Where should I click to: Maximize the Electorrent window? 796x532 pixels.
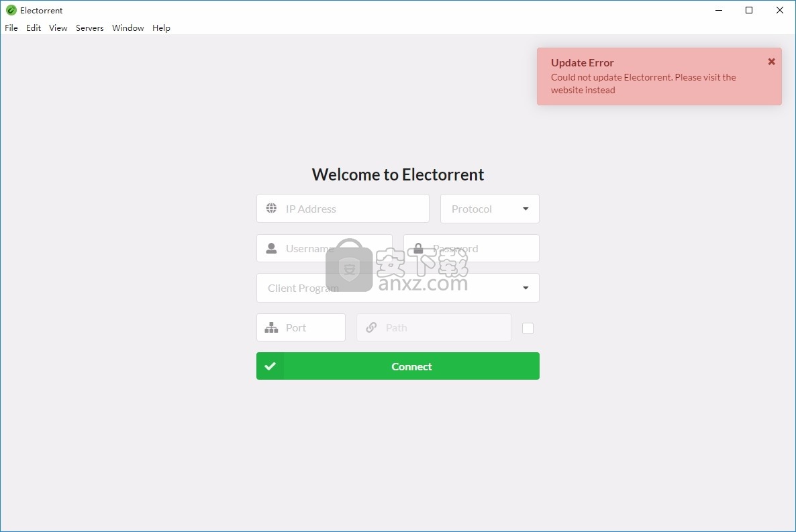[749, 10]
